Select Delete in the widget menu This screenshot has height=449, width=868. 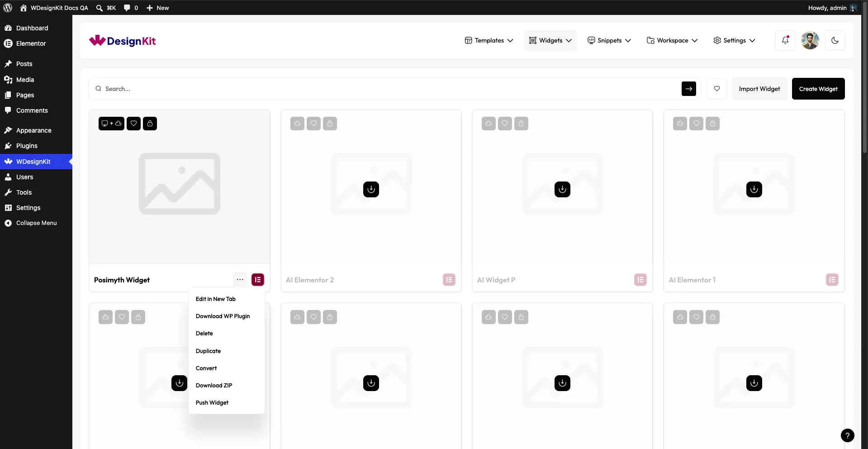[x=204, y=334]
